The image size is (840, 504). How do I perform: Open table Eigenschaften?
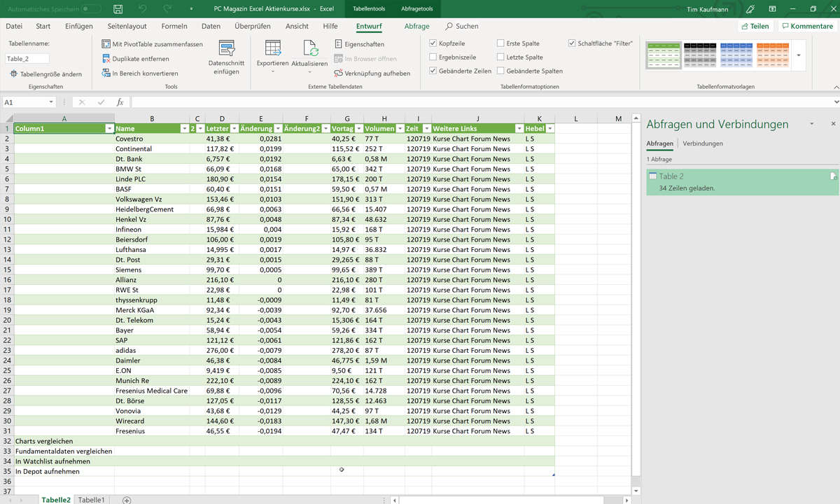359,44
